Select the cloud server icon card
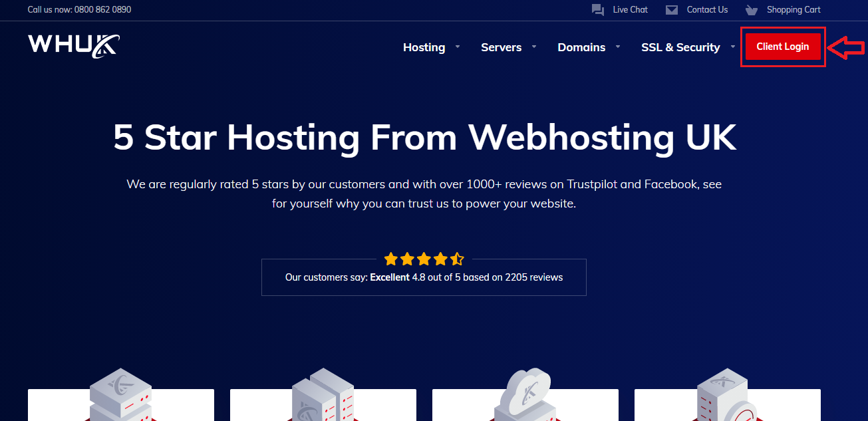The image size is (868, 421). 525,396
